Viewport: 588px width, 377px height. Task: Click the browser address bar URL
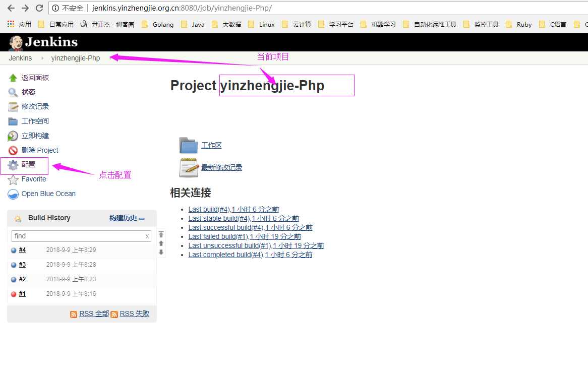pyautogui.click(x=182, y=8)
